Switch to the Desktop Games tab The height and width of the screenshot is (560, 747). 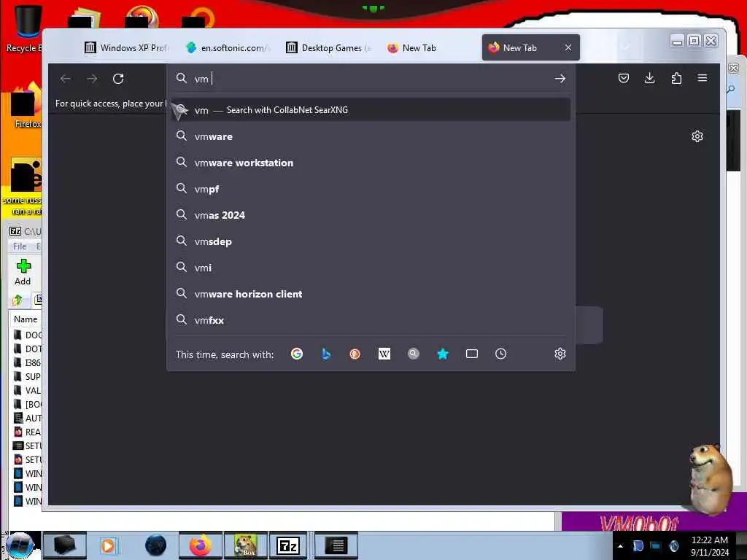(329, 47)
